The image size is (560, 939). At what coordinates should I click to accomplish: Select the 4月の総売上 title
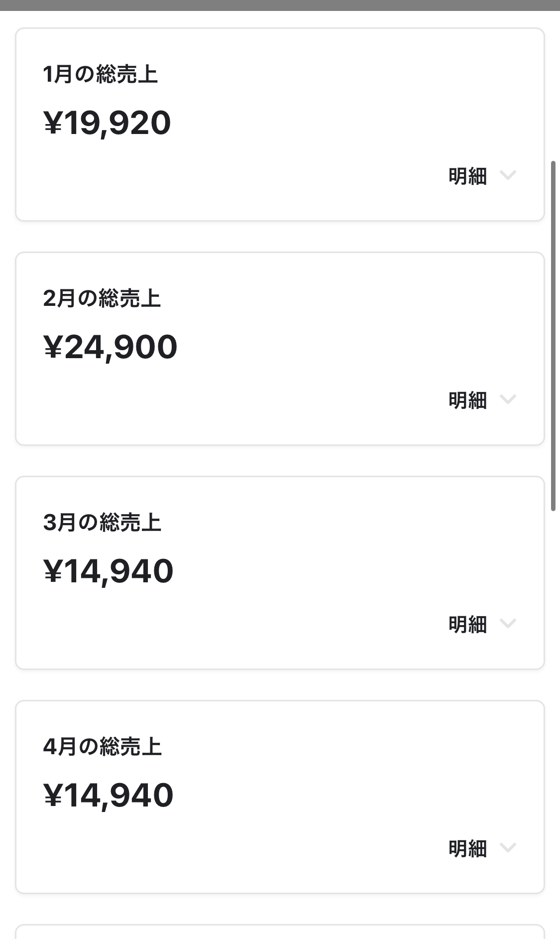(103, 747)
